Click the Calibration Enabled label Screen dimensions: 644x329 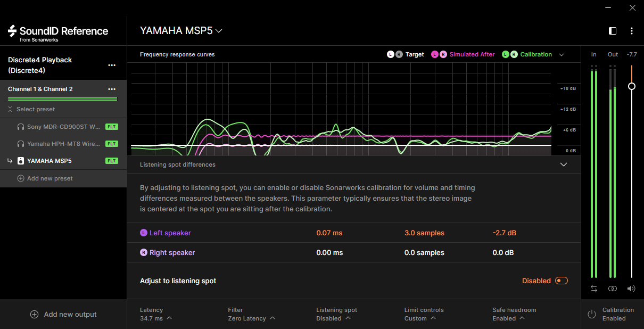(618, 314)
